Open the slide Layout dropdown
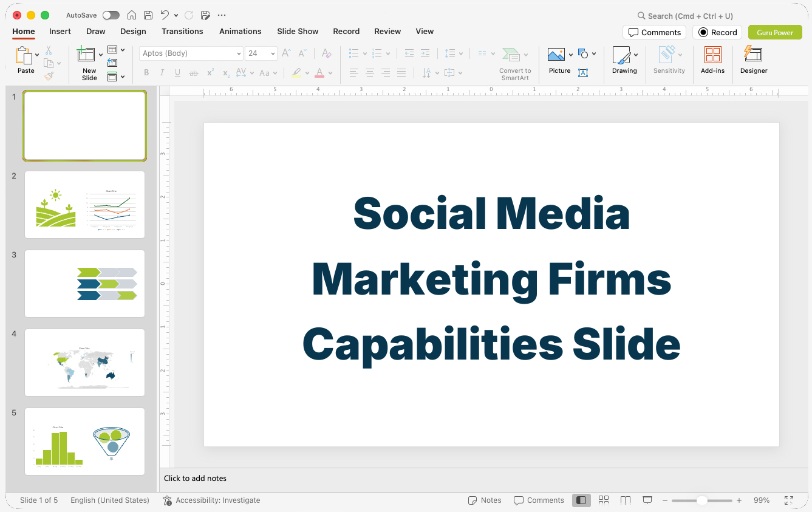The width and height of the screenshot is (812, 512). click(116, 50)
